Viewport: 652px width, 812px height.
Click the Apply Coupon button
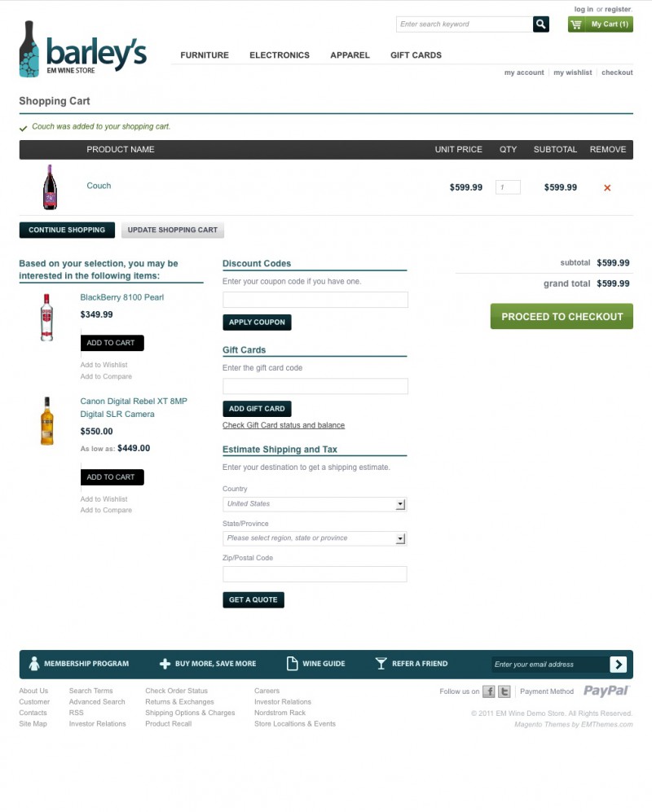257,322
